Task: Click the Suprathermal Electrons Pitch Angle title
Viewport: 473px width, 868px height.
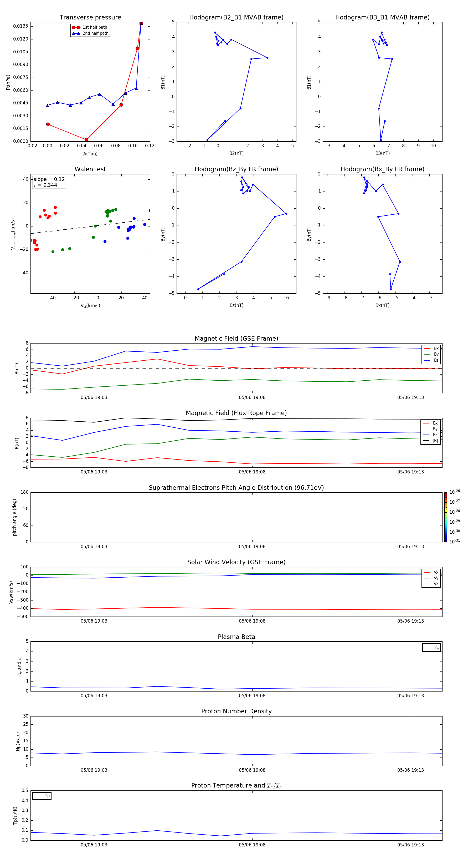Action: click(x=236, y=488)
